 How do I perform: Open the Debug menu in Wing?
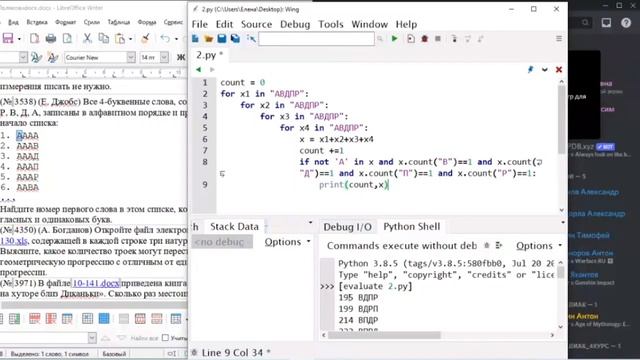pyautogui.click(x=295, y=24)
